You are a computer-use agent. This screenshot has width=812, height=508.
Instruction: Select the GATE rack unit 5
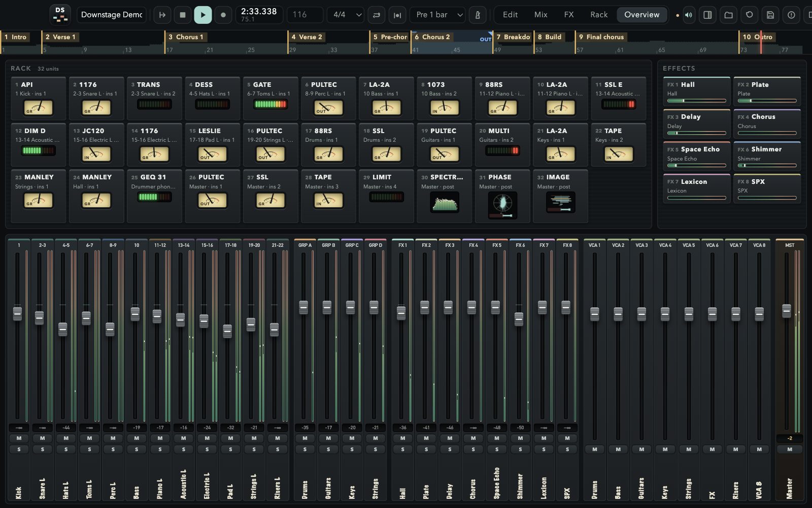(270, 99)
